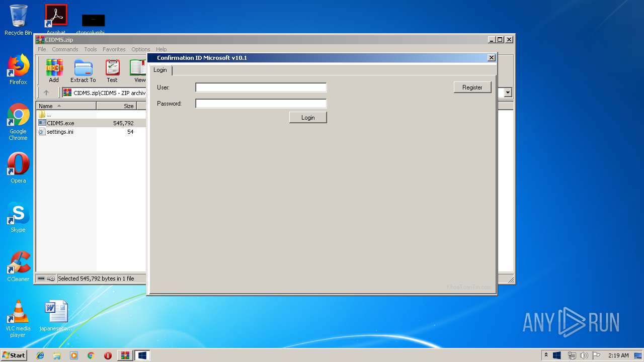Open Windows Media Player from taskbar
This screenshot has width=644, height=362.
74,355
